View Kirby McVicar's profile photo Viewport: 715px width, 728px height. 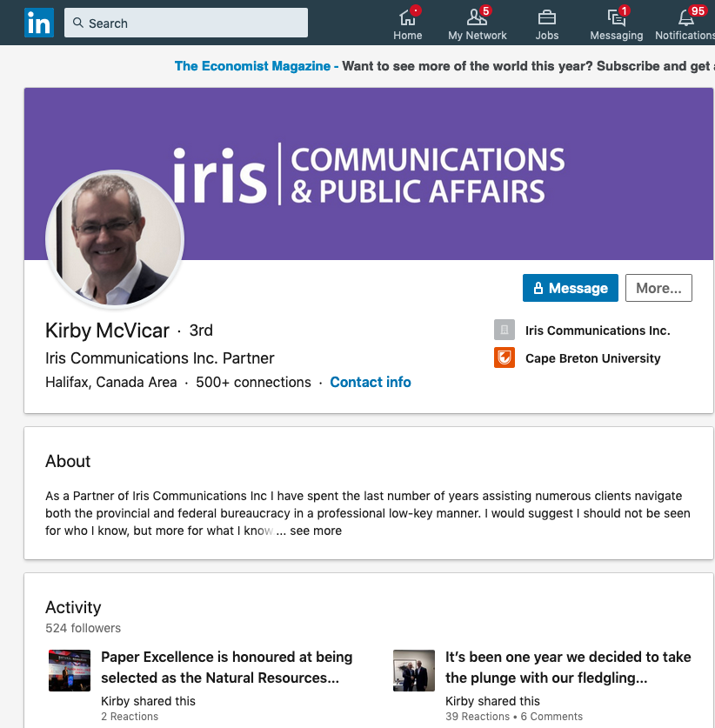coord(115,239)
